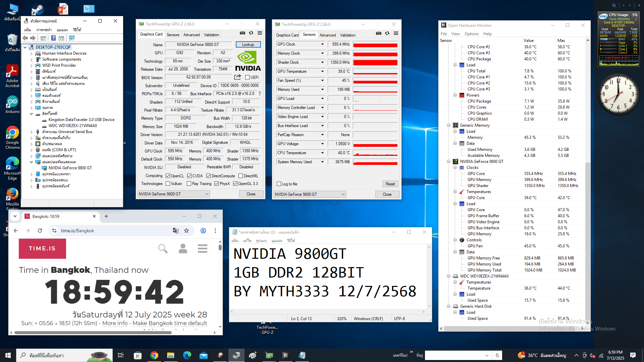Open the Fan Speed (%) sensor dropdown
Image resolution: width=644 pixels, height=362 pixels.
[x=323, y=80]
